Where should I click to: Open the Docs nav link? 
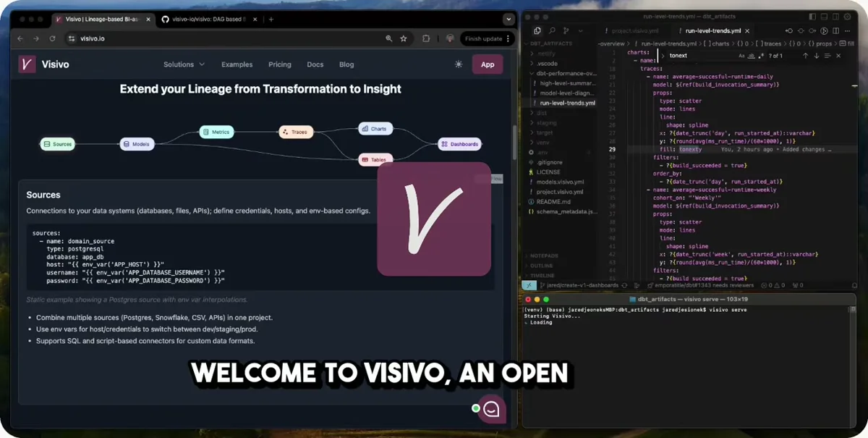[x=315, y=64]
